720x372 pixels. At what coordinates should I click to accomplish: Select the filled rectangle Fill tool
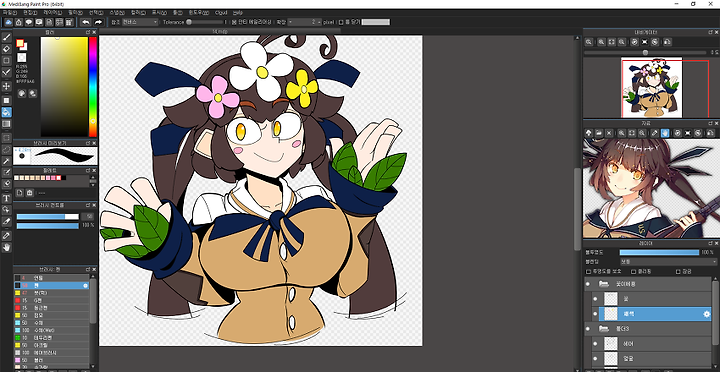click(6, 100)
